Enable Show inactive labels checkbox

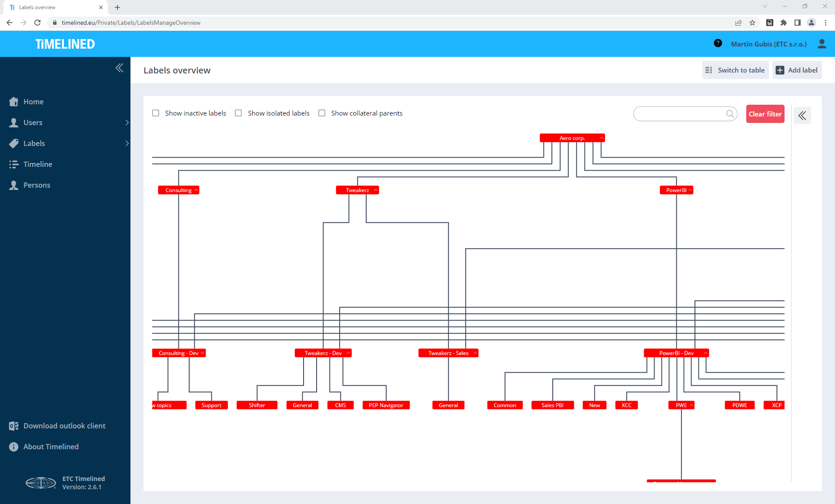156,113
